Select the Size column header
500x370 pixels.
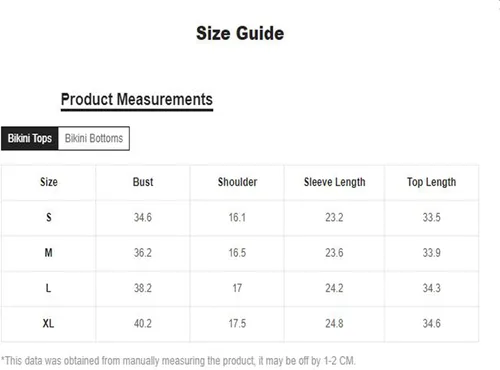49,182
